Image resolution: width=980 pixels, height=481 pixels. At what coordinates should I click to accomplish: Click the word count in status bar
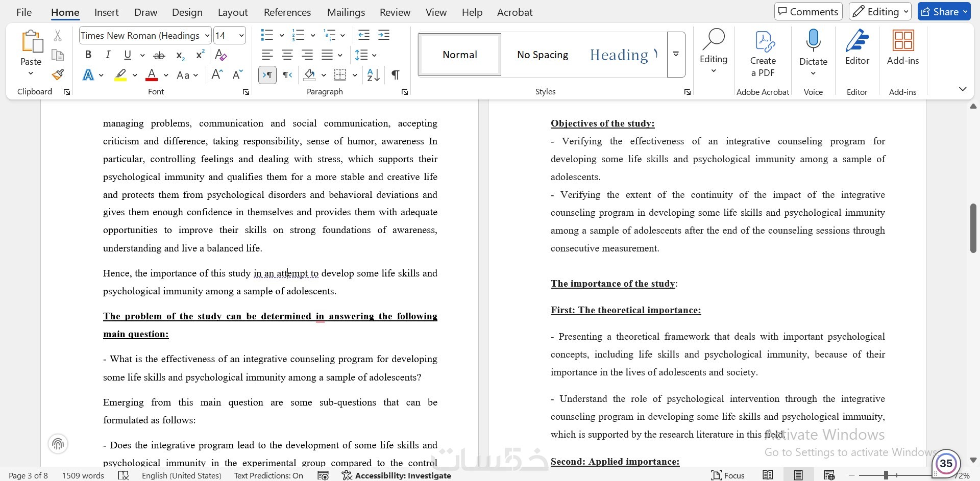[x=83, y=475]
